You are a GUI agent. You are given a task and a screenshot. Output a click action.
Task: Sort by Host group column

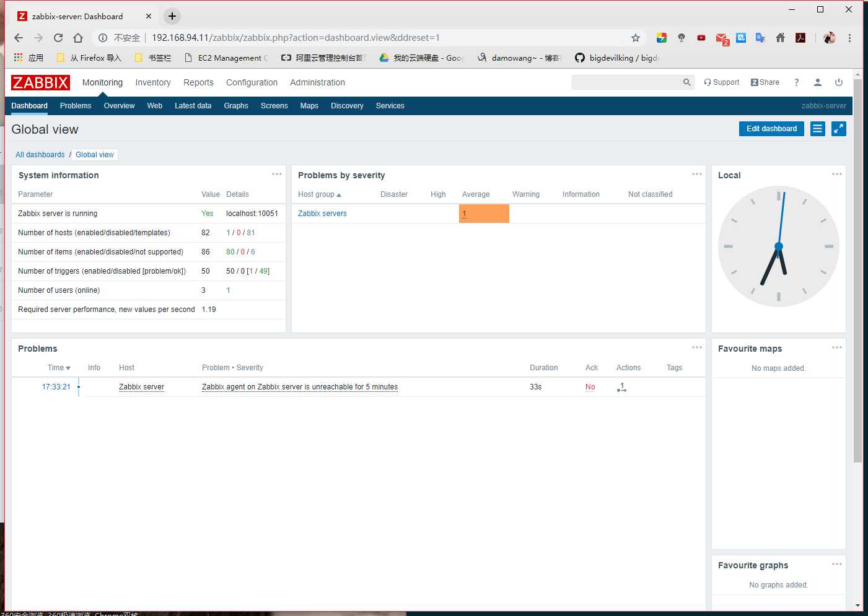(319, 194)
